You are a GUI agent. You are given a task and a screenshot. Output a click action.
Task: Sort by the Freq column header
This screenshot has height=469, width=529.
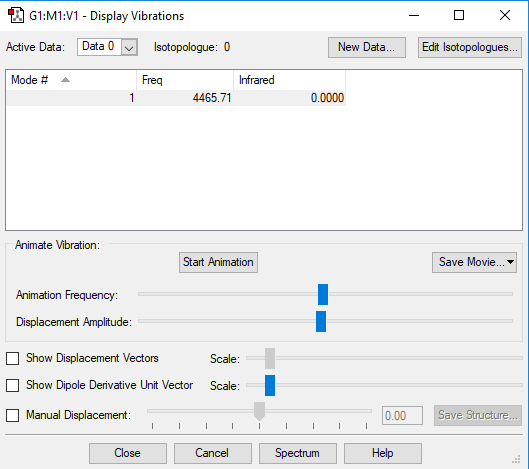pyautogui.click(x=185, y=80)
